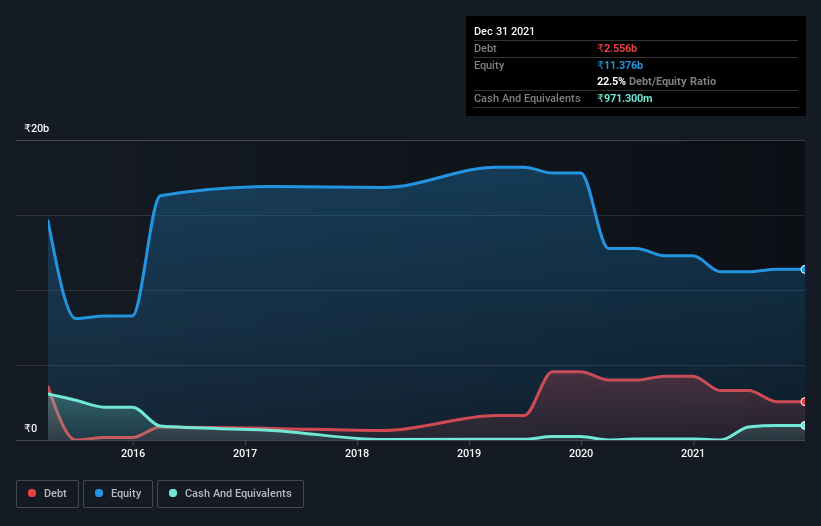Viewport: 821px width, 526px height.
Task: Click the Dec 31 2021 tooltip date
Action: tap(504, 31)
